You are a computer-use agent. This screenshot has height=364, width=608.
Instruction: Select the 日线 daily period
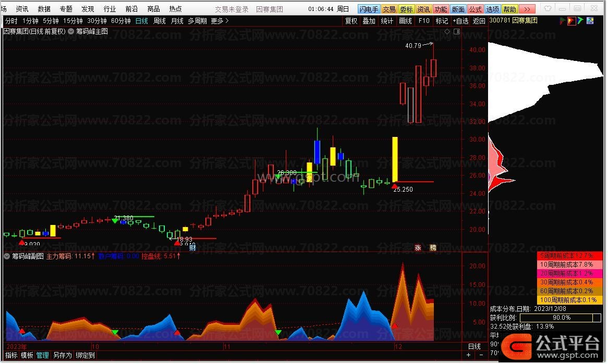[141, 21]
